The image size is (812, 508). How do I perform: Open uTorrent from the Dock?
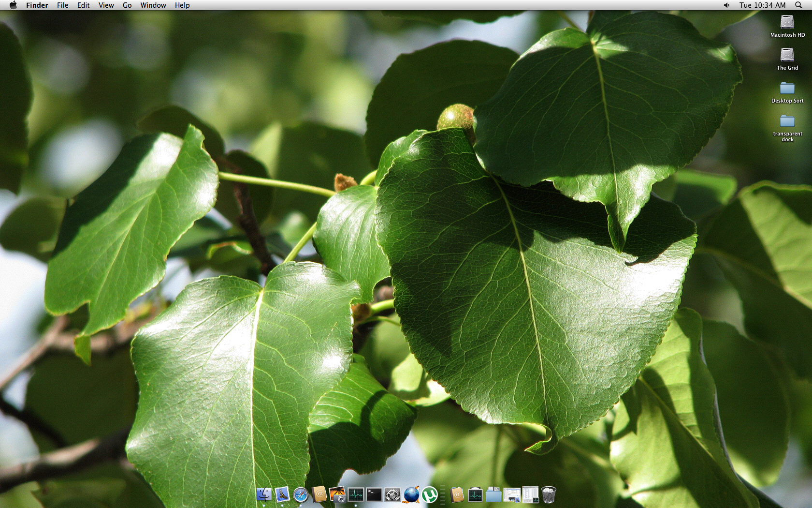coord(430,494)
